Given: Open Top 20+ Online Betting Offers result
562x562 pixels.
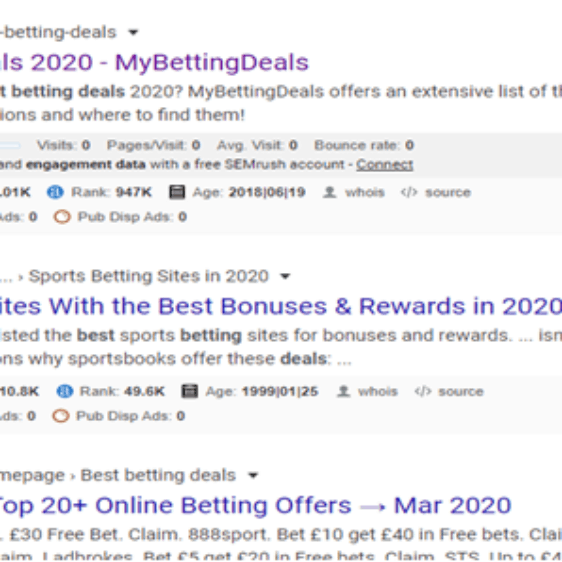Looking at the screenshot, I should coord(255,505).
